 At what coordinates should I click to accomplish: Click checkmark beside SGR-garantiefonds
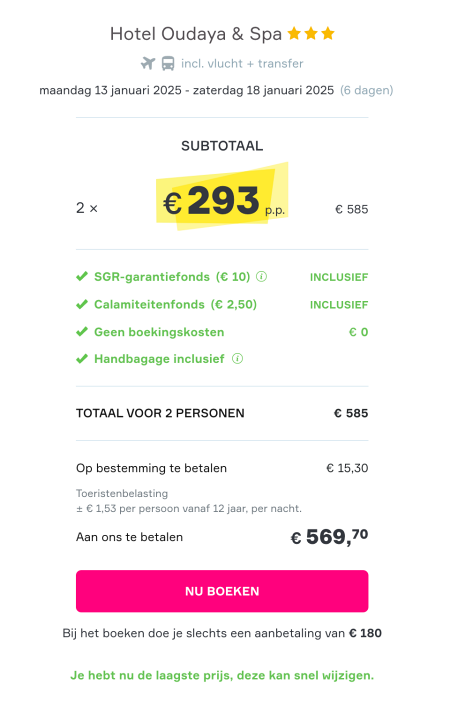(82, 276)
